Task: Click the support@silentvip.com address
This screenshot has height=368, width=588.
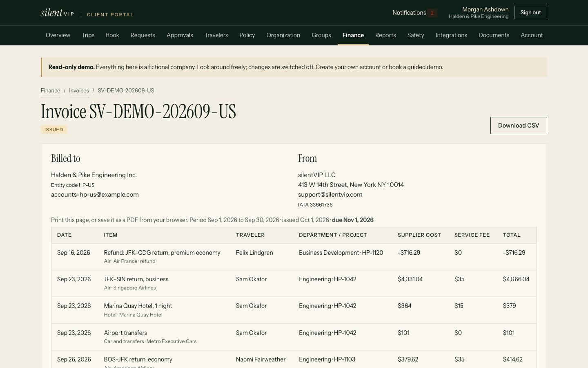Action: 330,195
